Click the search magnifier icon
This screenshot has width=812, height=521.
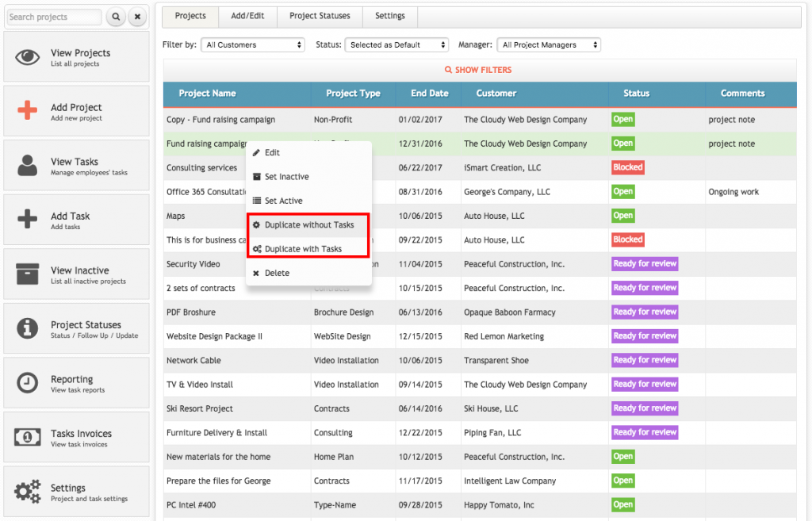(115, 16)
